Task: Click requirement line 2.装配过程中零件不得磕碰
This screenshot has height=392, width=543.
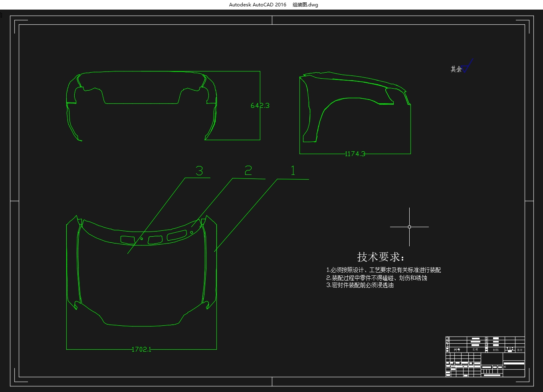Action: [377, 278]
